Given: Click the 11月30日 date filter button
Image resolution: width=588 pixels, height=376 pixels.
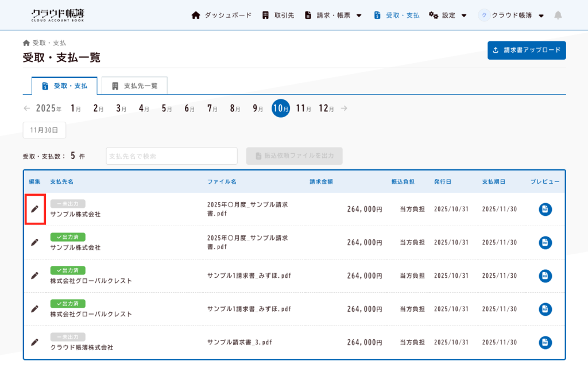Looking at the screenshot, I should pos(44,130).
